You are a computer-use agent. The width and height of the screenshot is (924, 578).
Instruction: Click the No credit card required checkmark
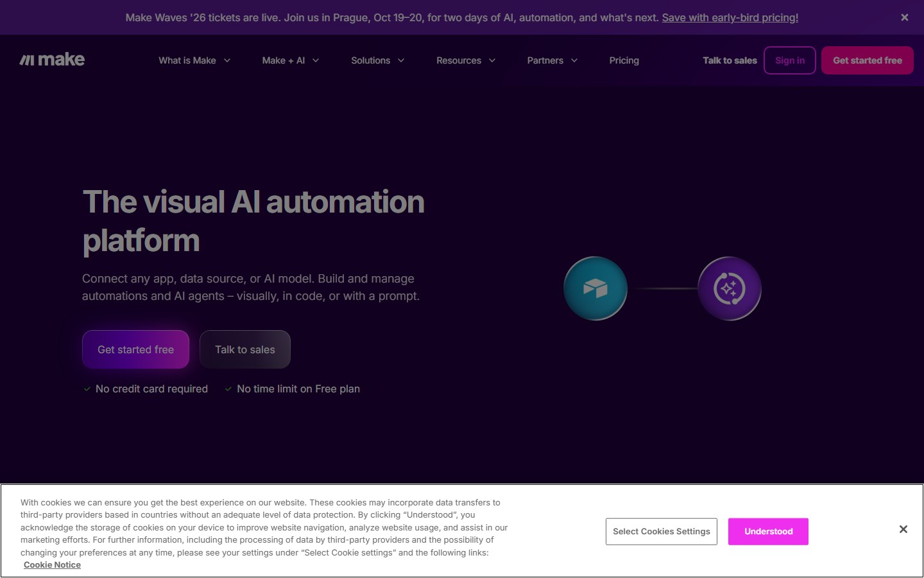87,389
